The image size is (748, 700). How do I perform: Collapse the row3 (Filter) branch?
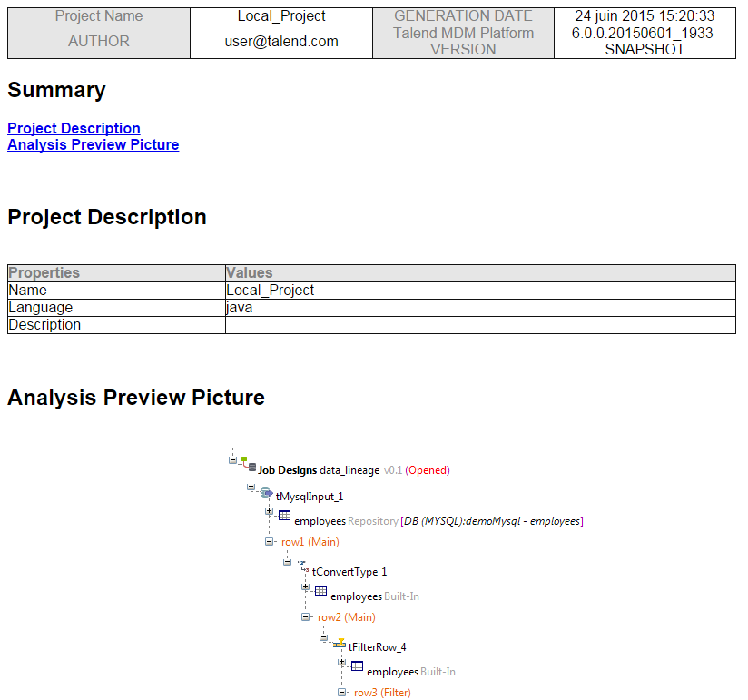pyautogui.click(x=340, y=692)
